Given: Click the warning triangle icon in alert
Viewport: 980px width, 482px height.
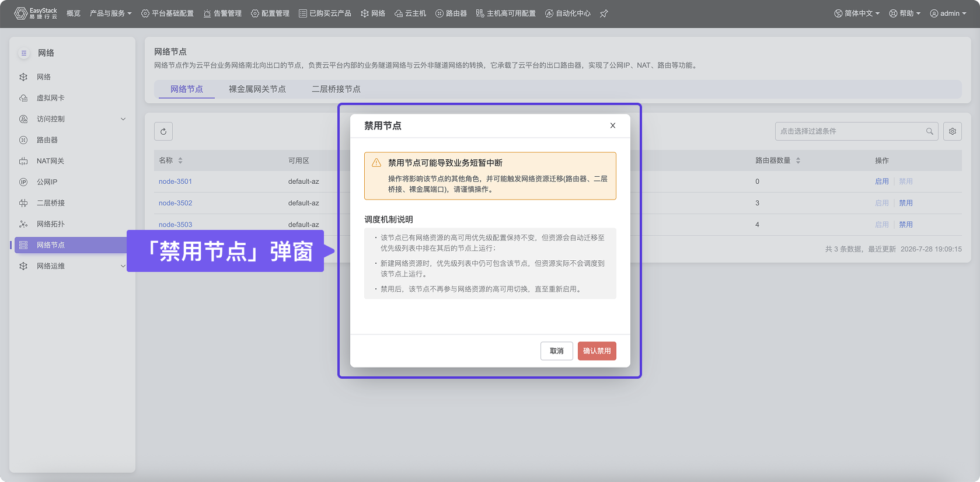Looking at the screenshot, I should [x=376, y=163].
